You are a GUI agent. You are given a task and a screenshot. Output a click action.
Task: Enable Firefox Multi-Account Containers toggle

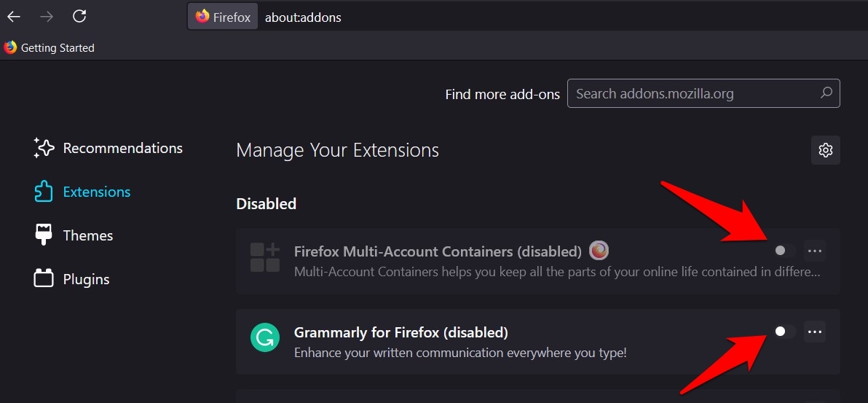[784, 251]
